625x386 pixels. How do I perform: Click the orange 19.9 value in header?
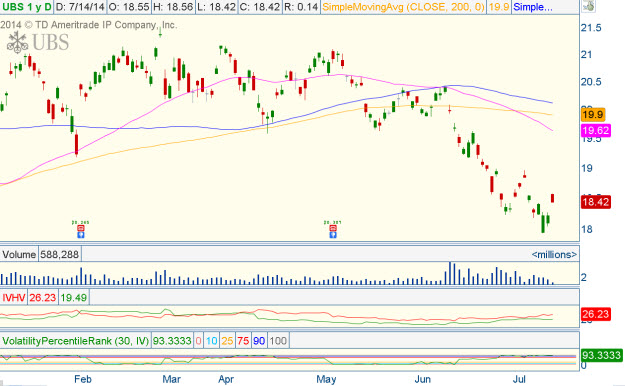499,7
